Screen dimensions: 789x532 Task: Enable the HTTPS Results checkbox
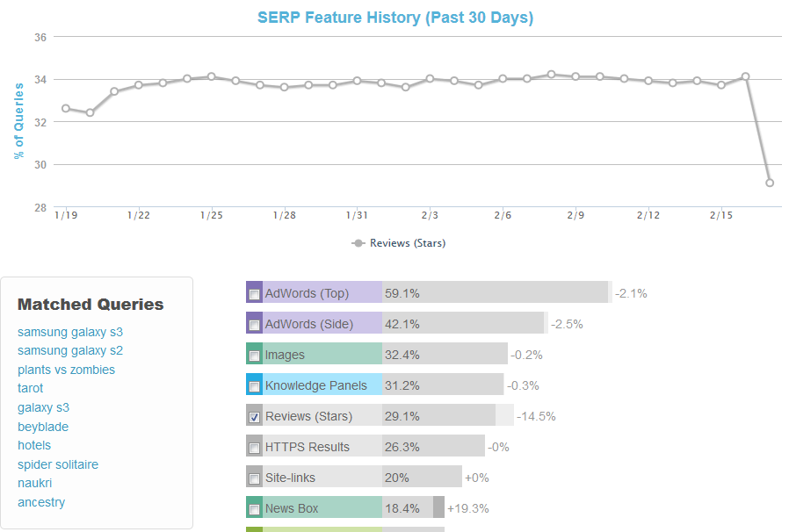tap(254, 446)
